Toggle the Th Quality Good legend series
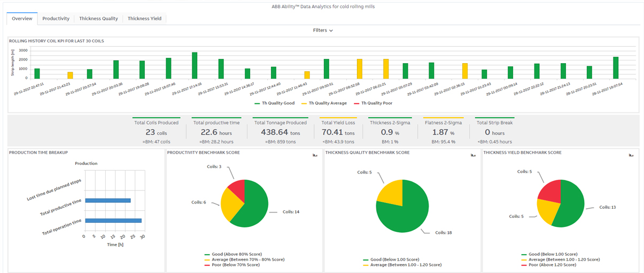The image size is (644, 273). [x=274, y=103]
